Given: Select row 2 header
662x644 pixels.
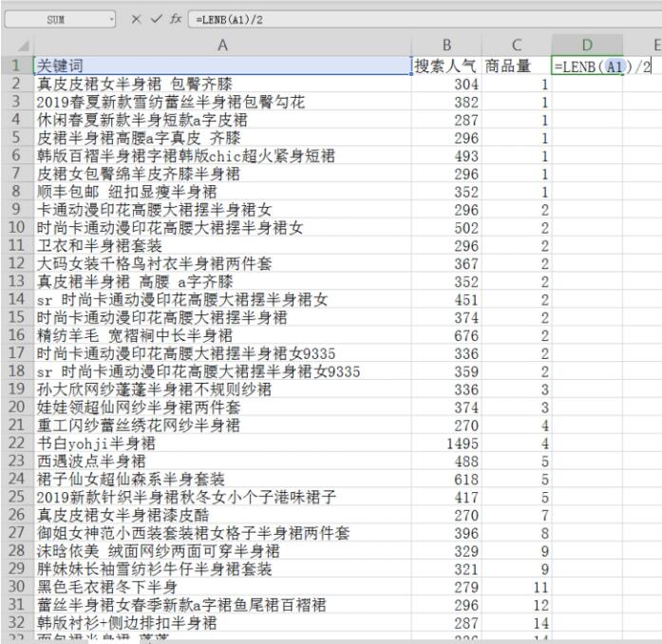Looking at the screenshot, I should (x=17, y=84).
